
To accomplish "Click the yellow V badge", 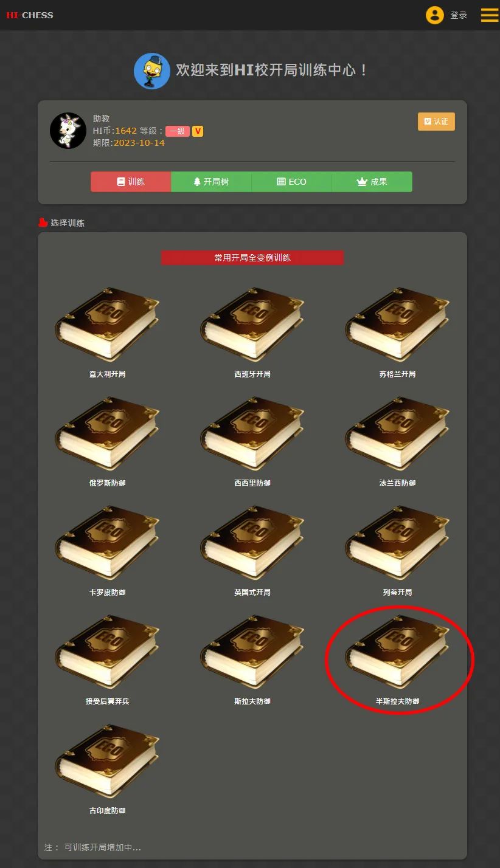I will [x=198, y=131].
